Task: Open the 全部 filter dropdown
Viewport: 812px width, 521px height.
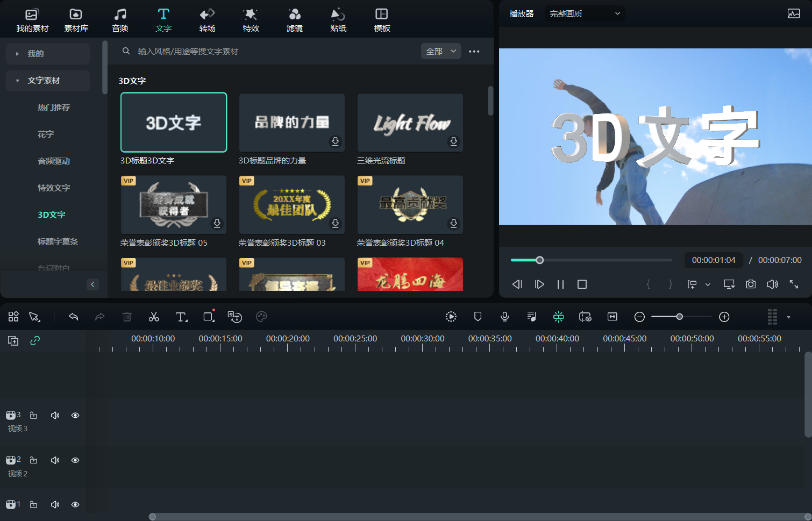Action: (441, 51)
